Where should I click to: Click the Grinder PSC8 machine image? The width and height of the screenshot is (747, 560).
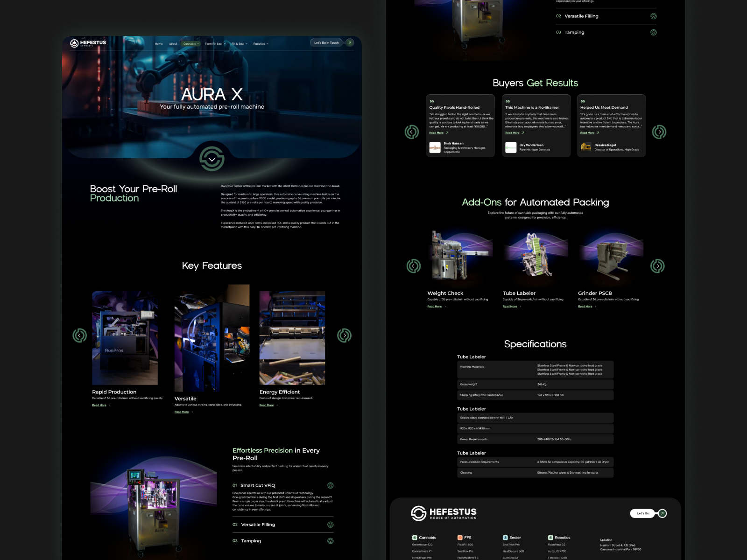tap(611, 256)
